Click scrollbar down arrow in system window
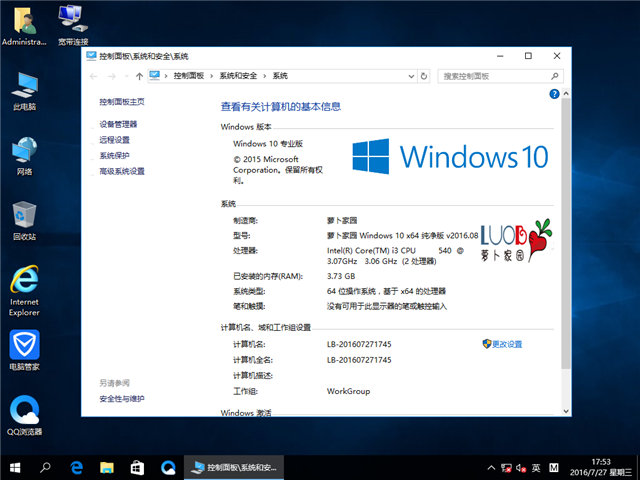640x480 pixels. click(566, 411)
